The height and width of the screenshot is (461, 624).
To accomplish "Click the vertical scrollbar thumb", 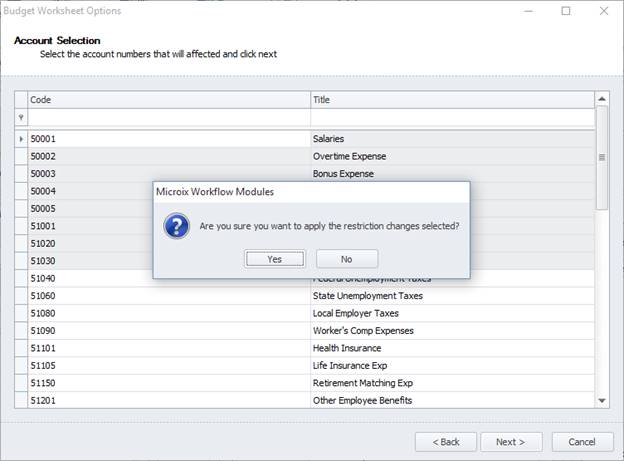I will point(602,157).
